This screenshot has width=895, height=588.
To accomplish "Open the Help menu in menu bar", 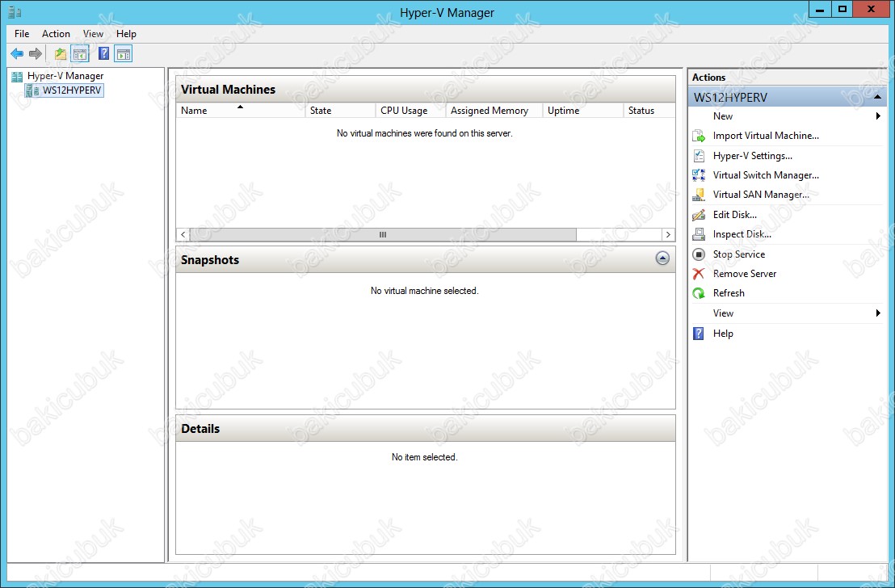I will coord(126,34).
